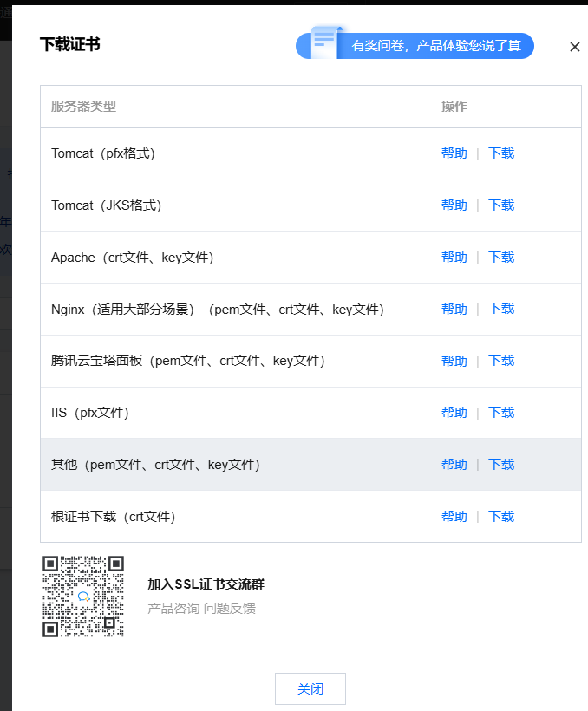Download the Tomcat JKS format certificate

point(501,205)
